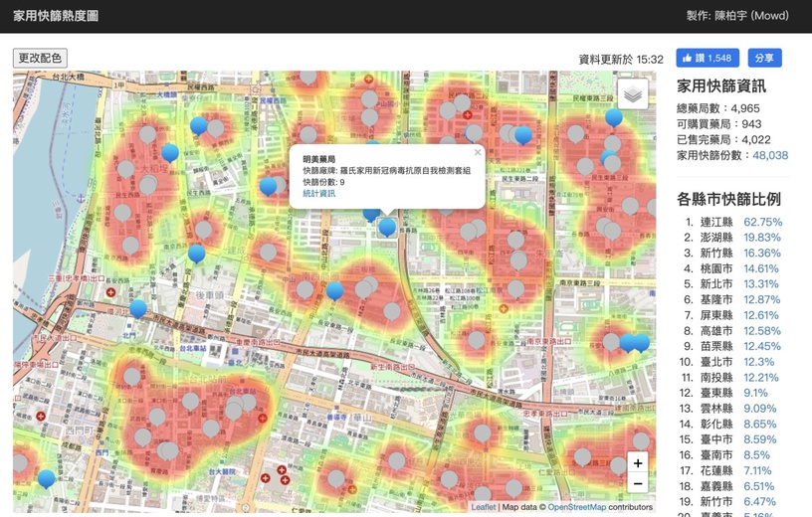The image size is (812, 517).
Task: Like the page with 讚 1,548 button
Action: click(x=708, y=58)
